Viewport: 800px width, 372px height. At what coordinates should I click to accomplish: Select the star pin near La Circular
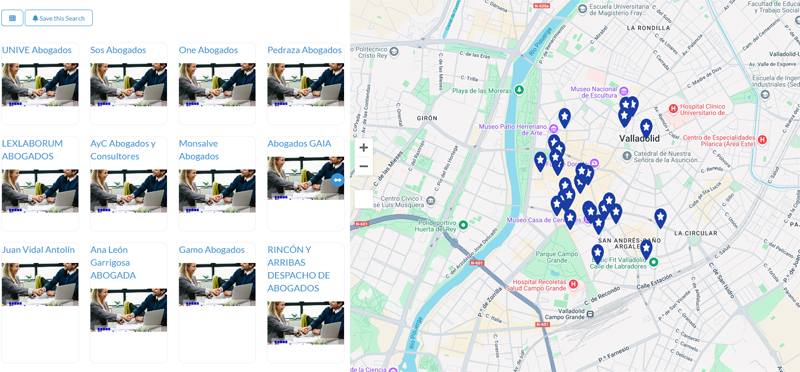pyautogui.click(x=660, y=217)
